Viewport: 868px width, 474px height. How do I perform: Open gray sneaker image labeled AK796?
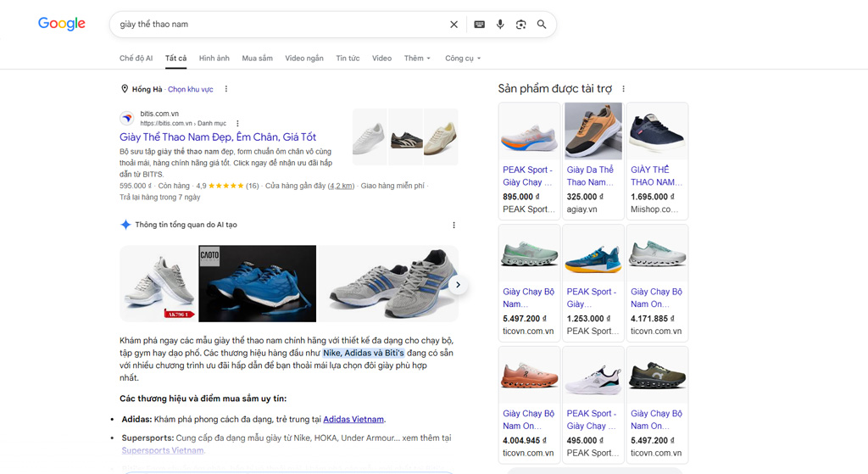click(x=159, y=283)
